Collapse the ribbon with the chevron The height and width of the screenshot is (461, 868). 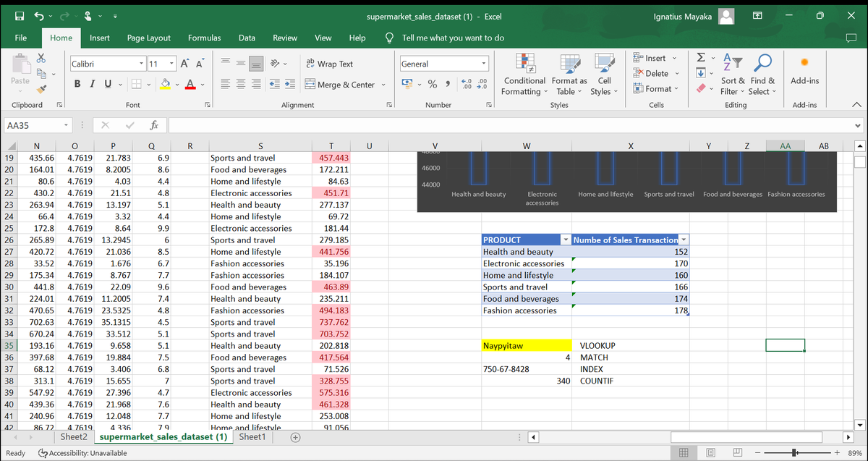click(856, 105)
